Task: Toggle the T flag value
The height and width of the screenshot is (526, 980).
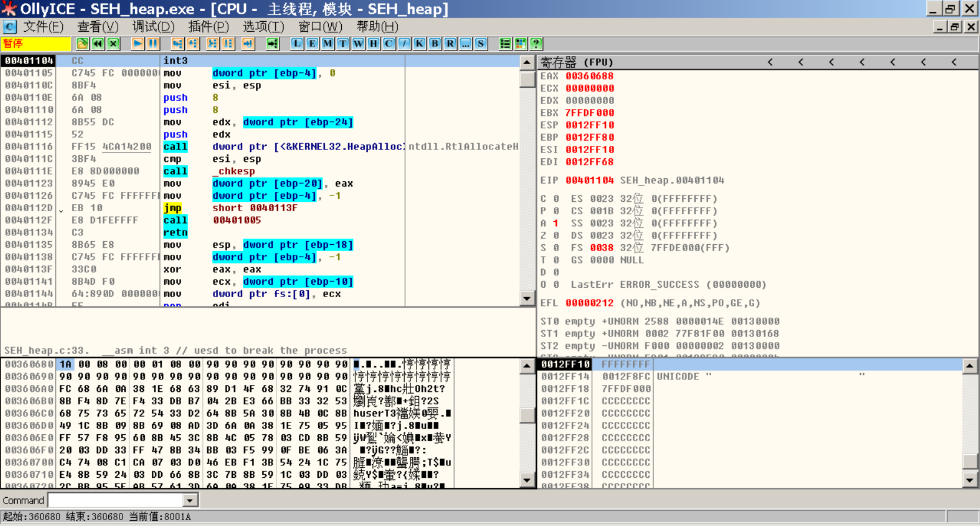Action: click(556, 260)
